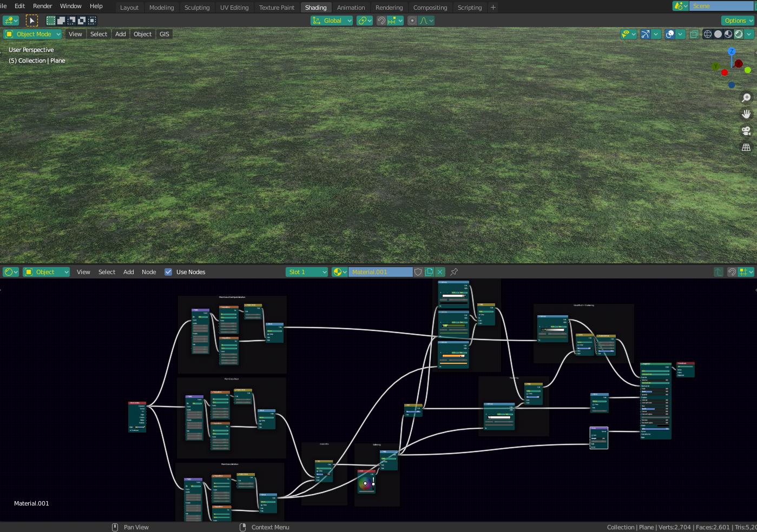Image resolution: width=757 pixels, height=532 pixels.
Task: Open the object types visibility dropdown
Action: click(628, 34)
